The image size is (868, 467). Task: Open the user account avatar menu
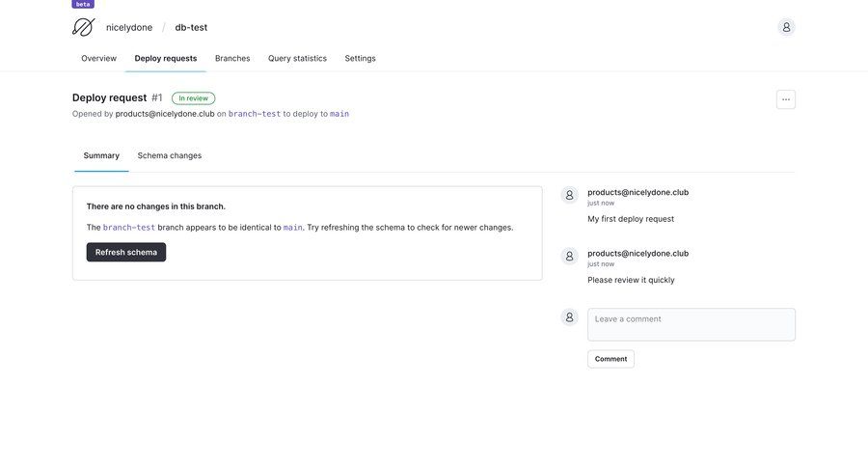click(786, 27)
